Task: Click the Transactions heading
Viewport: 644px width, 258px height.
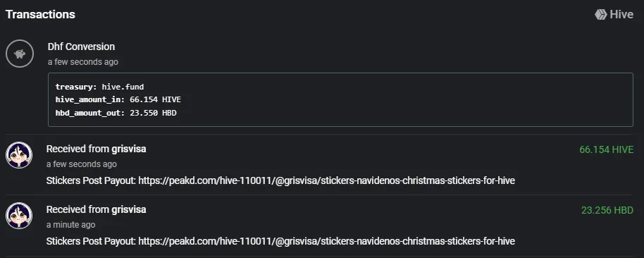Action: (x=40, y=14)
